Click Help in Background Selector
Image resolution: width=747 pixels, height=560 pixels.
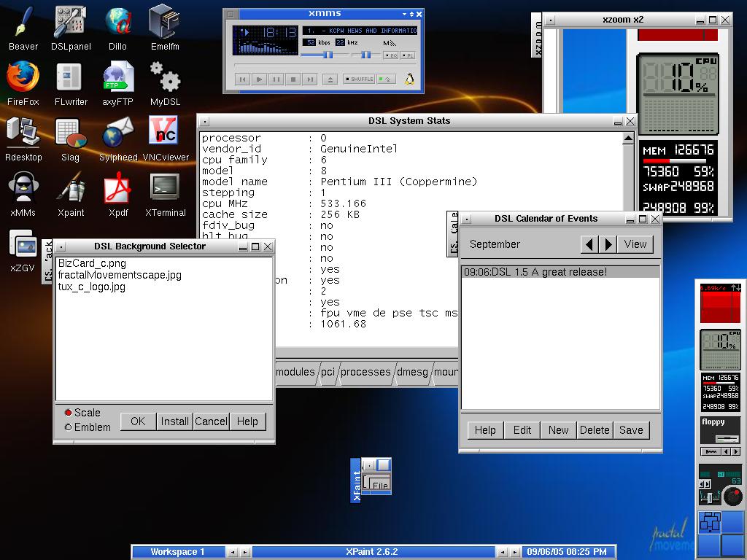(247, 421)
